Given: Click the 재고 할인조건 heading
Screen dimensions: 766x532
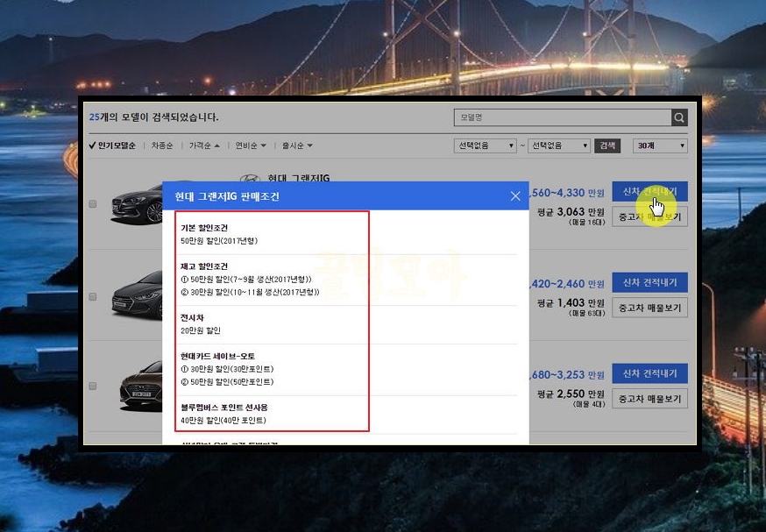Looking at the screenshot, I should (x=203, y=266).
